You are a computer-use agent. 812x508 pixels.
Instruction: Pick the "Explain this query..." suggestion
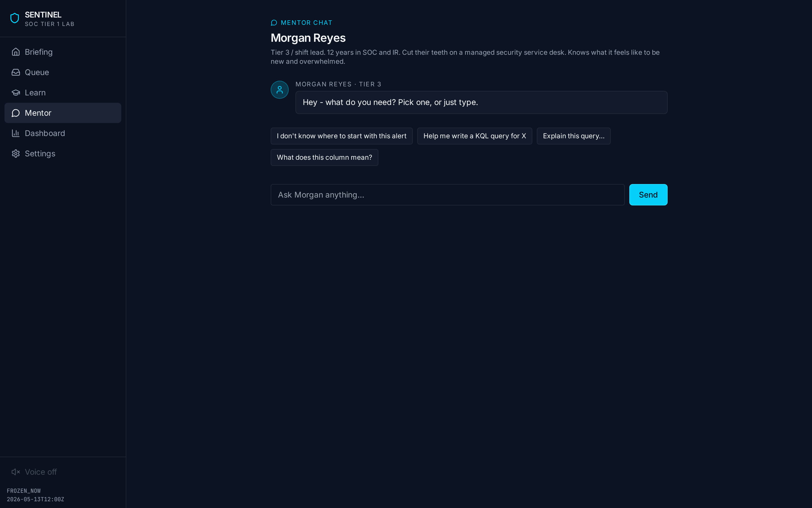click(573, 136)
